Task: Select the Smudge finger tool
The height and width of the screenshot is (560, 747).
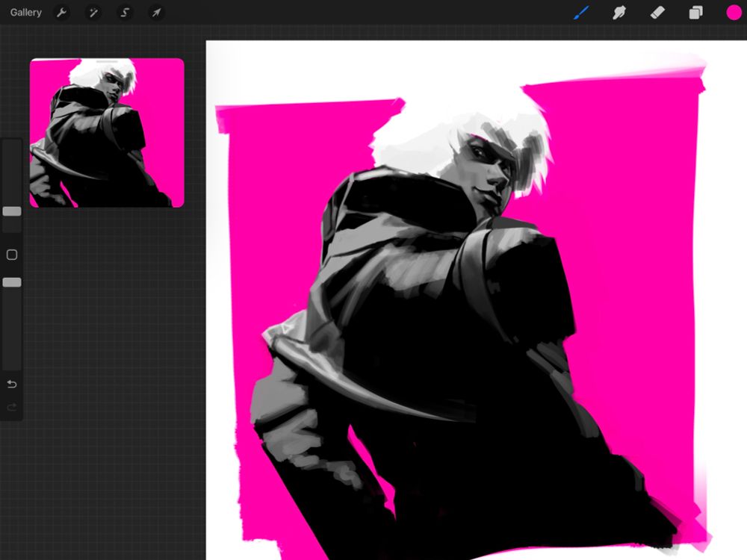Action: point(619,13)
